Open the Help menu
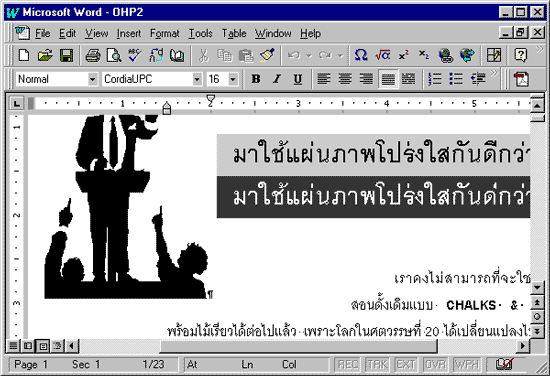The height and width of the screenshot is (376, 550). pos(310,33)
